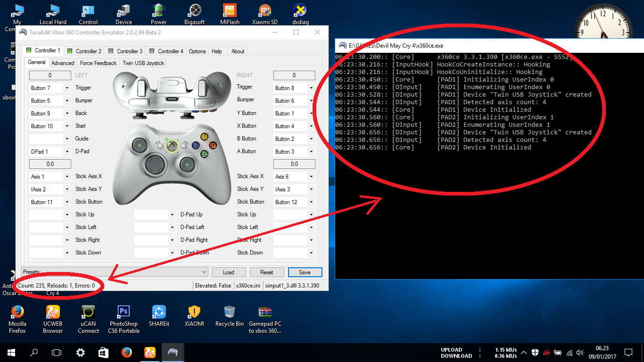
Task: Open the Help tab
Action: click(x=216, y=51)
